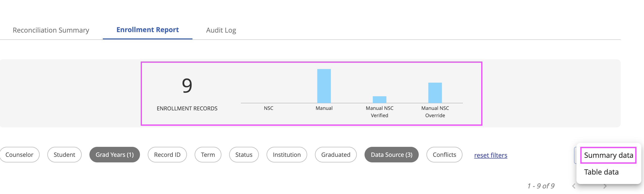Viewport: 644px width, 194px height.
Task: Open the Audit Log tab
Action: (x=221, y=30)
